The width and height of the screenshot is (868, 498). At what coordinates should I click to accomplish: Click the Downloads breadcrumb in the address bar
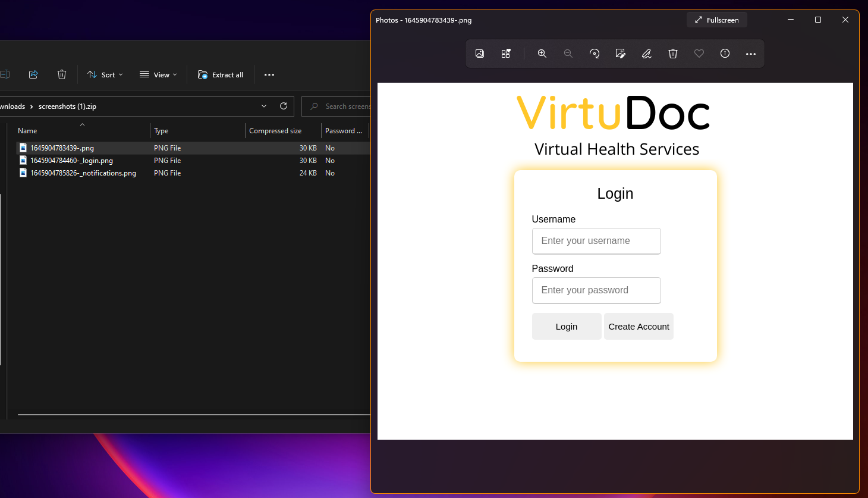point(12,107)
